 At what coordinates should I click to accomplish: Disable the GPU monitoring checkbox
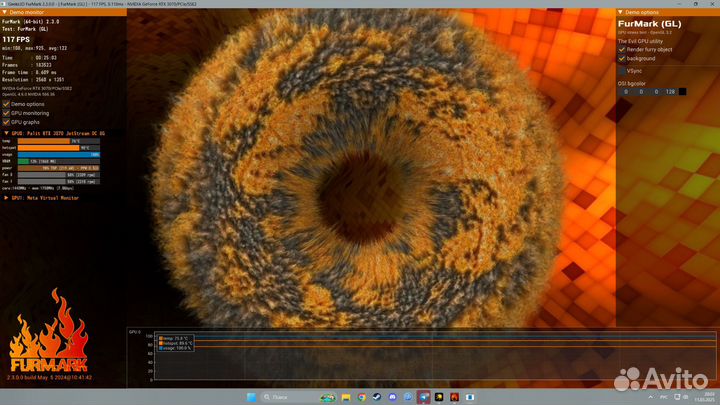[x=6, y=113]
